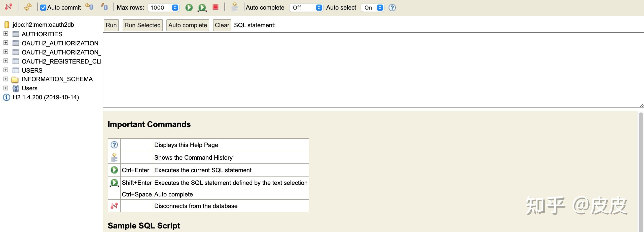The width and height of the screenshot is (644, 232).
Task: Select the jdbc:h2:mem:oauth2db database node
Action: (43, 24)
